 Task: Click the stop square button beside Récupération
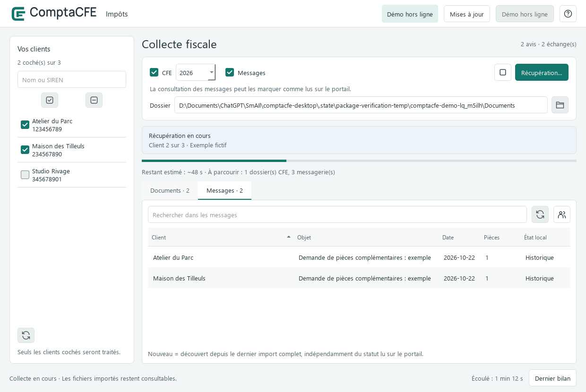pos(503,72)
